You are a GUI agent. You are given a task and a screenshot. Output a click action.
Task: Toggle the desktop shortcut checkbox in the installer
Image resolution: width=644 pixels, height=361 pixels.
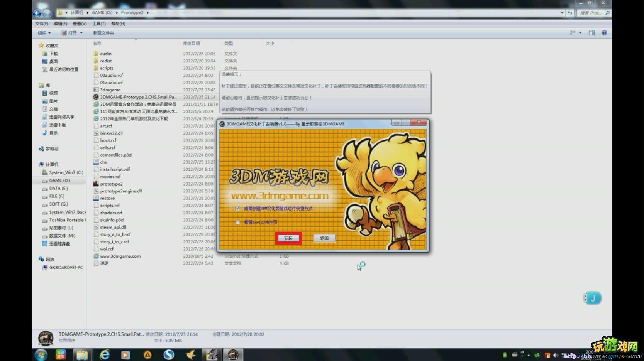click(x=237, y=209)
